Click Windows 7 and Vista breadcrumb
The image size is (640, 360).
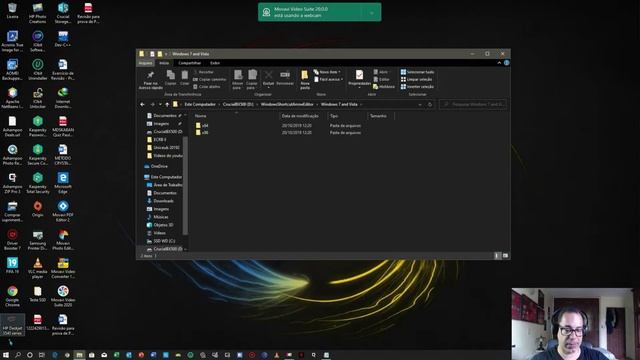(x=339, y=104)
